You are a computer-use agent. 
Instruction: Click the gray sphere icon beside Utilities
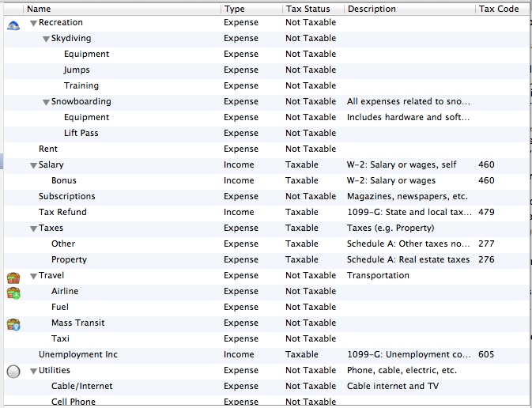(x=13, y=371)
